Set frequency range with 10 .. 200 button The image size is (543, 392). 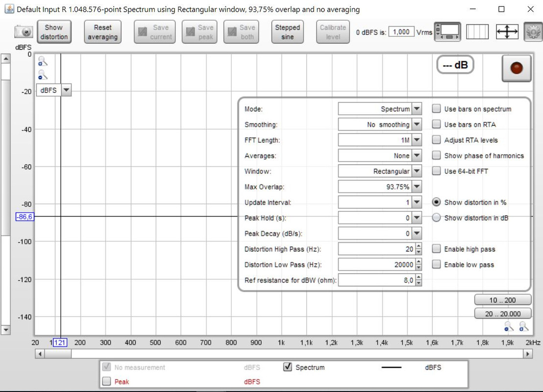[502, 300]
